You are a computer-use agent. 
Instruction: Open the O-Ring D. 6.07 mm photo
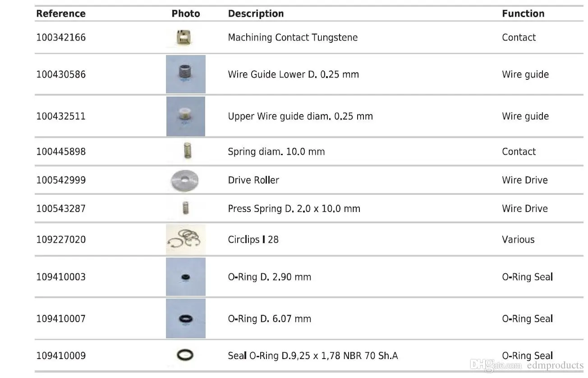point(185,318)
